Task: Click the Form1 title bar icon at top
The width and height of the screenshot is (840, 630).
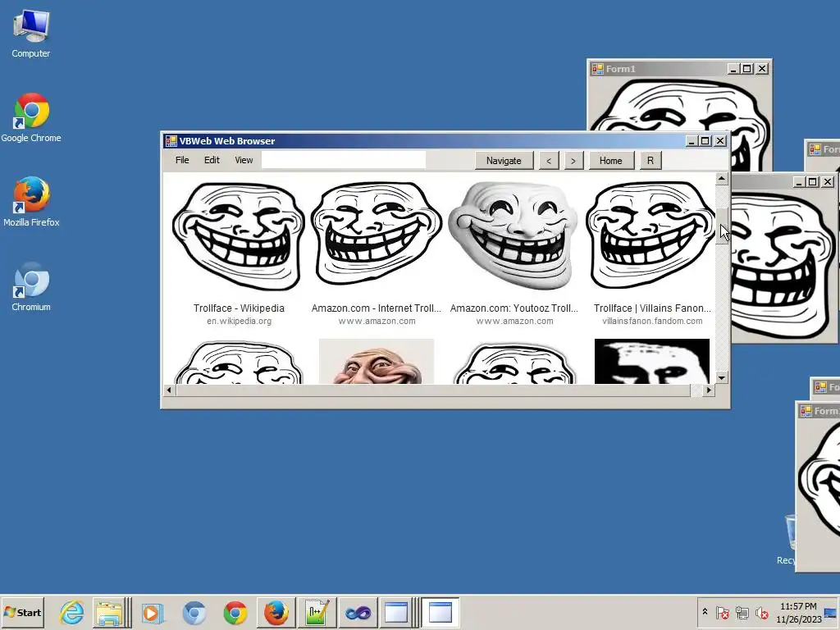Action: [x=597, y=69]
